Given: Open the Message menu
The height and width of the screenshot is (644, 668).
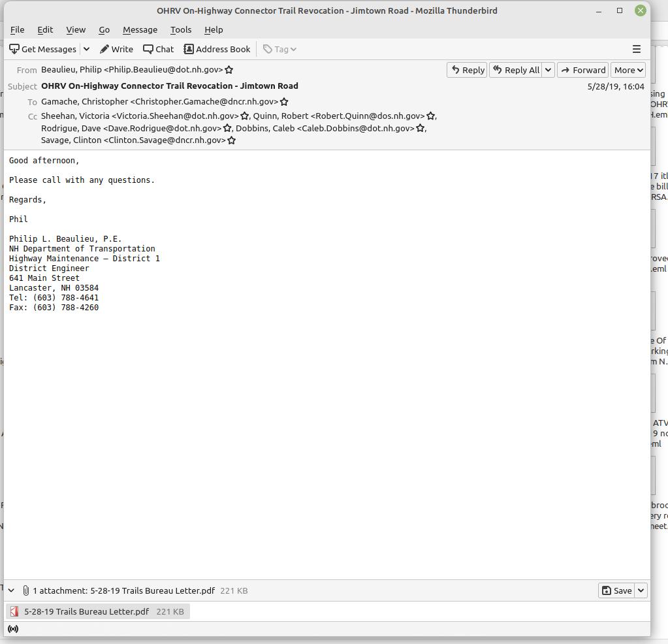Looking at the screenshot, I should click(x=140, y=29).
